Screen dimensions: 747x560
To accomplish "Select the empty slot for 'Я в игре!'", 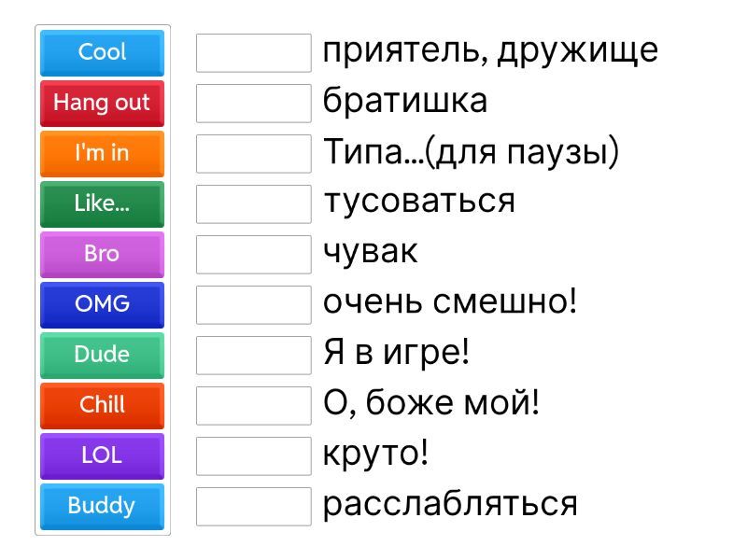I will click(254, 356).
